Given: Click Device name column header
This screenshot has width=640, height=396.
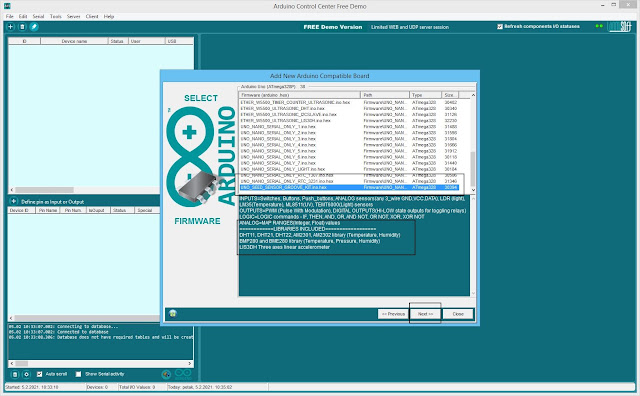Looking at the screenshot, I should (x=74, y=41).
